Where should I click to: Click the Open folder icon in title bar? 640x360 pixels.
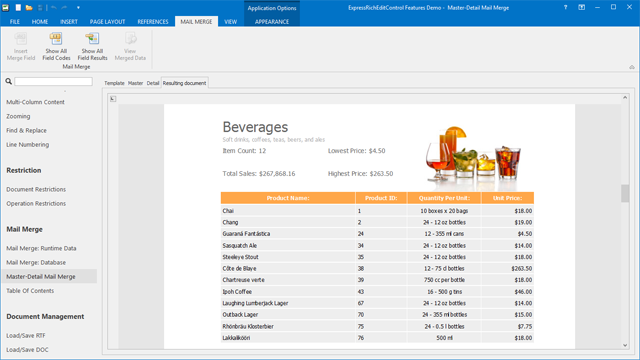pyautogui.click(x=29, y=7)
